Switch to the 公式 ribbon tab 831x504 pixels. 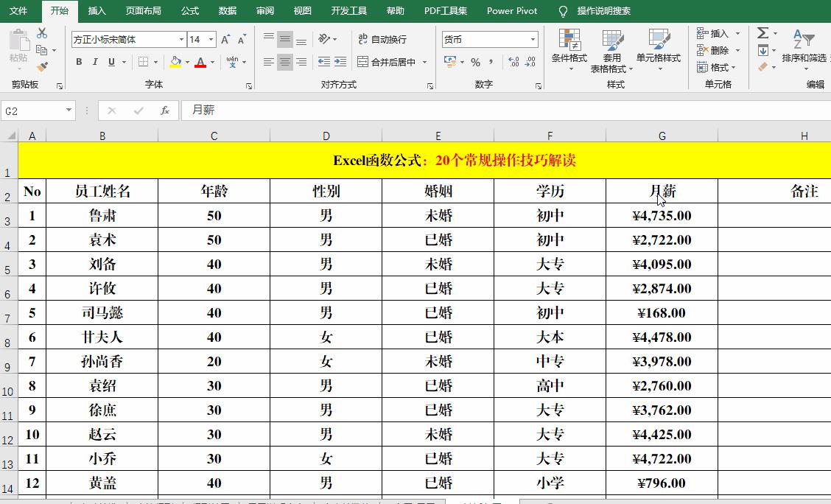(x=190, y=11)
